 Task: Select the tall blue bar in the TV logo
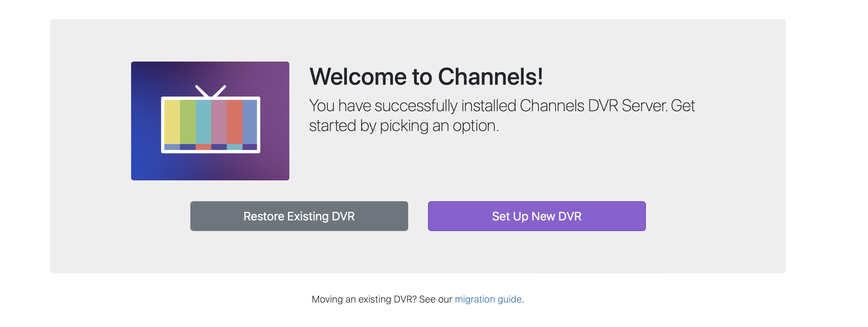[x=250, y=121]
